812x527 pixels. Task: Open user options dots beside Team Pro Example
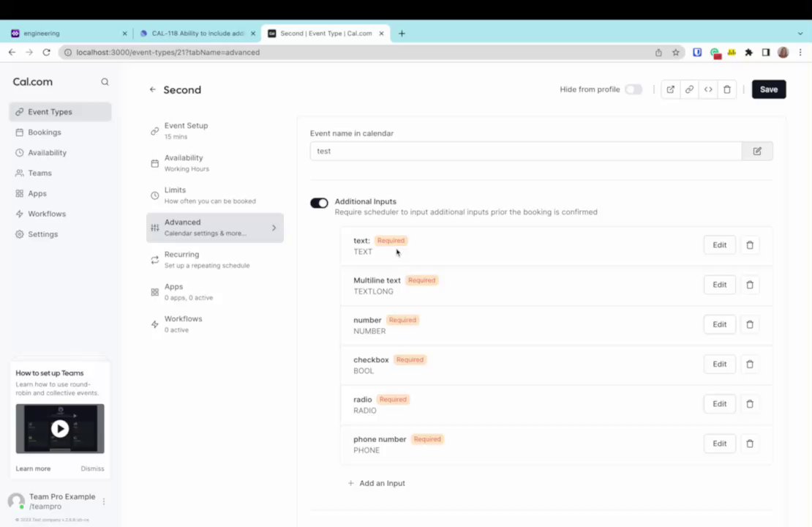coord(104,501)
